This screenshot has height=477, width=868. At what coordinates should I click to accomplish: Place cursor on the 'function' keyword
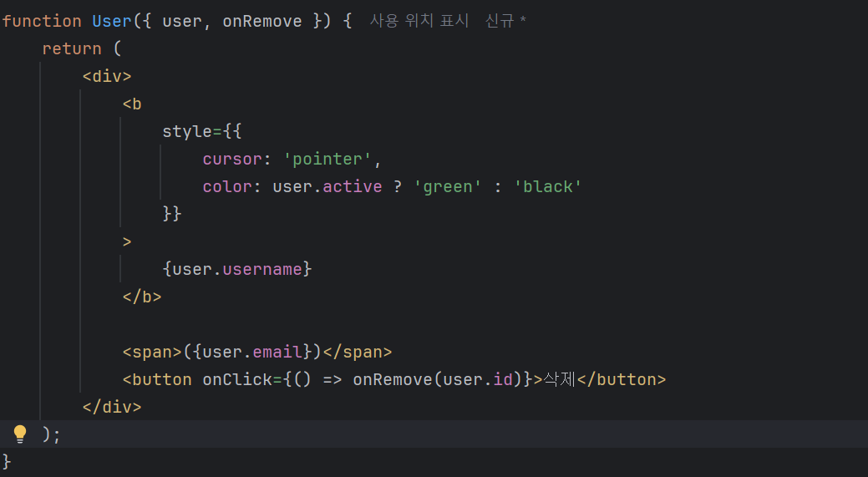(x=42, y=21)
